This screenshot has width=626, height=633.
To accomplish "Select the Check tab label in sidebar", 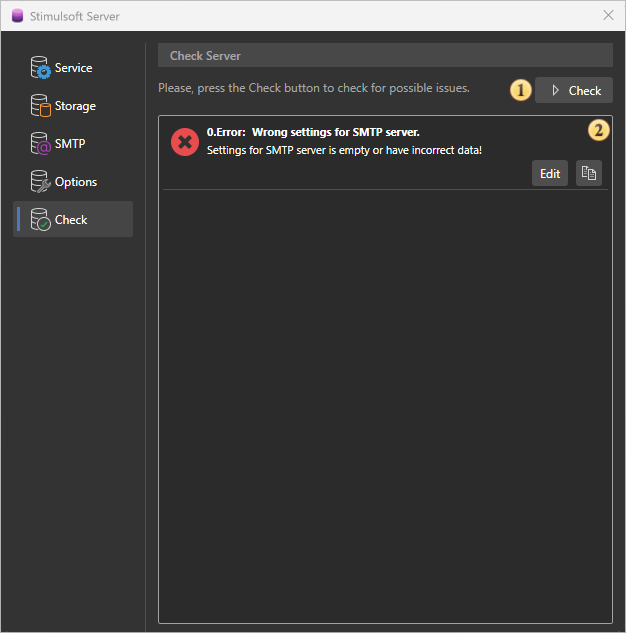I will (x=71, y=220).
